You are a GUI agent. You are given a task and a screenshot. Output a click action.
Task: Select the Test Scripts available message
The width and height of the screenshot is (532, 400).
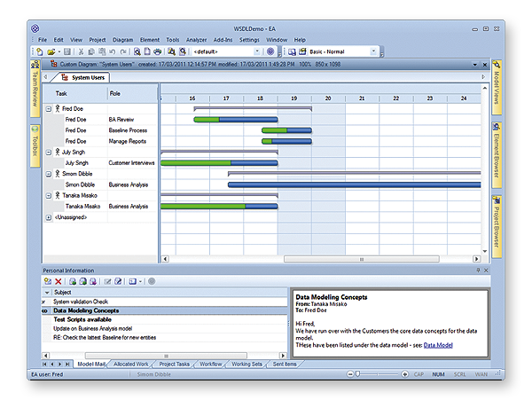85,320
